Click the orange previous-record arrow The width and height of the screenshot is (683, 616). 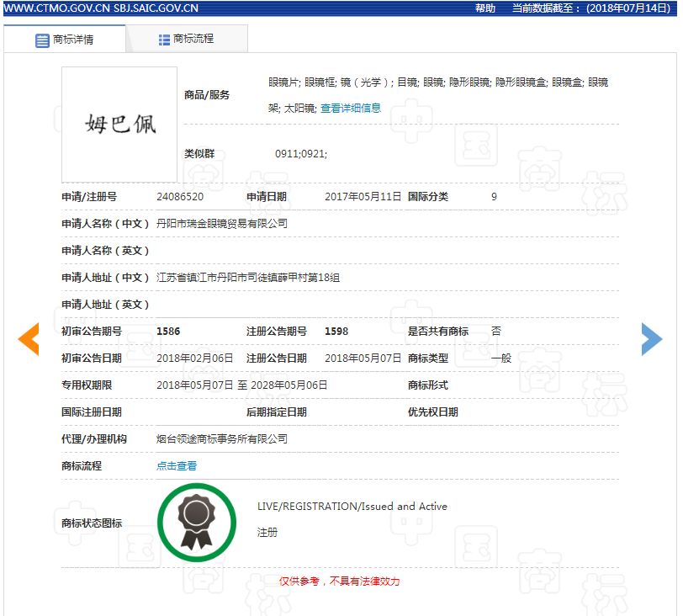click(x=29, y=338)
